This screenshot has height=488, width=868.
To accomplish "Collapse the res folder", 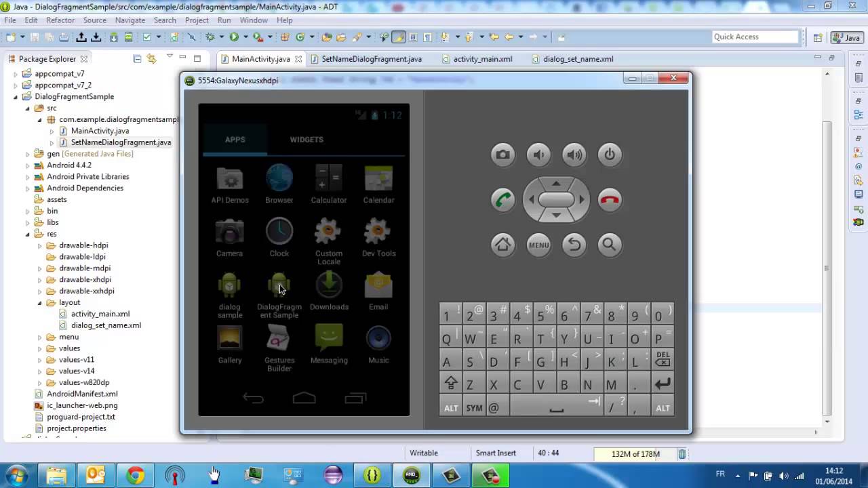I will [28, 234].
